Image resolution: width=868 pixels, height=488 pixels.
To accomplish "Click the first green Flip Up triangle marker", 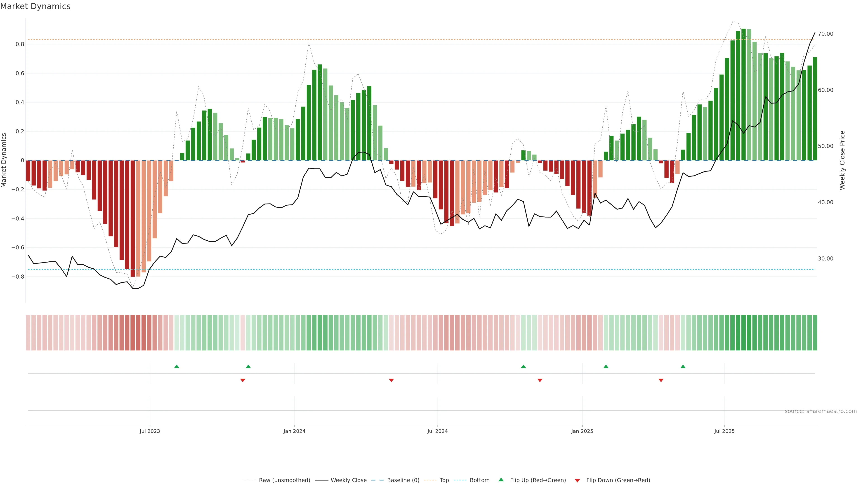I will coord(177,366).
